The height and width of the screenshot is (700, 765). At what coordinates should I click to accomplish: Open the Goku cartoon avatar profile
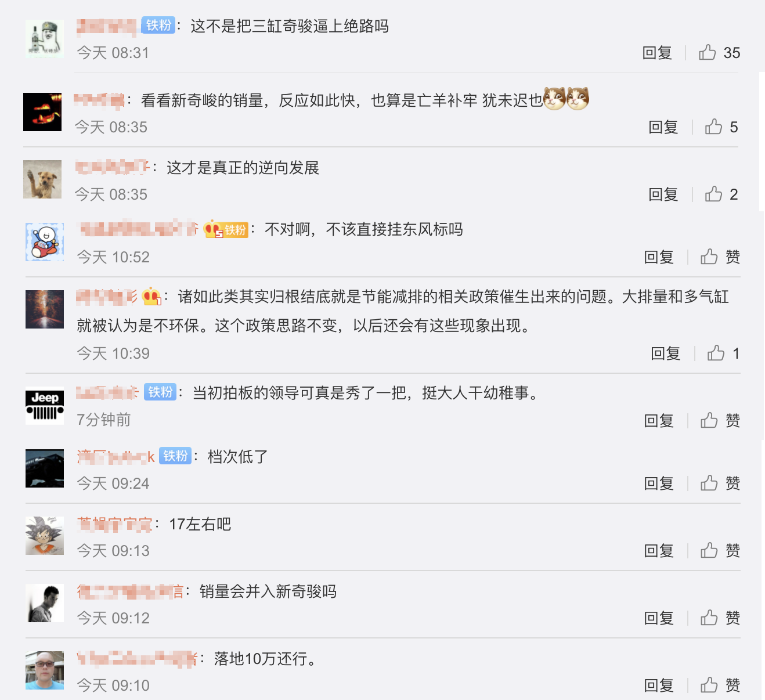tap(45, 536)
